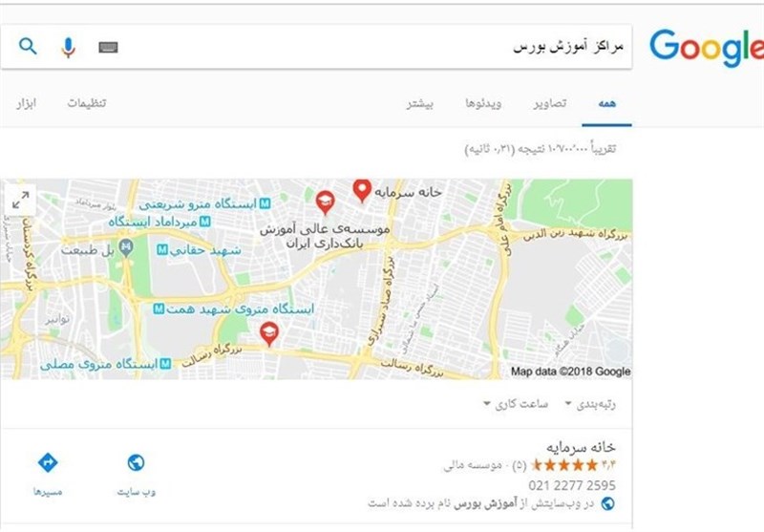Click the خانه سرمایه listing title
The image size is (764, 532).
pyautogui.click(x=581, y=447)
